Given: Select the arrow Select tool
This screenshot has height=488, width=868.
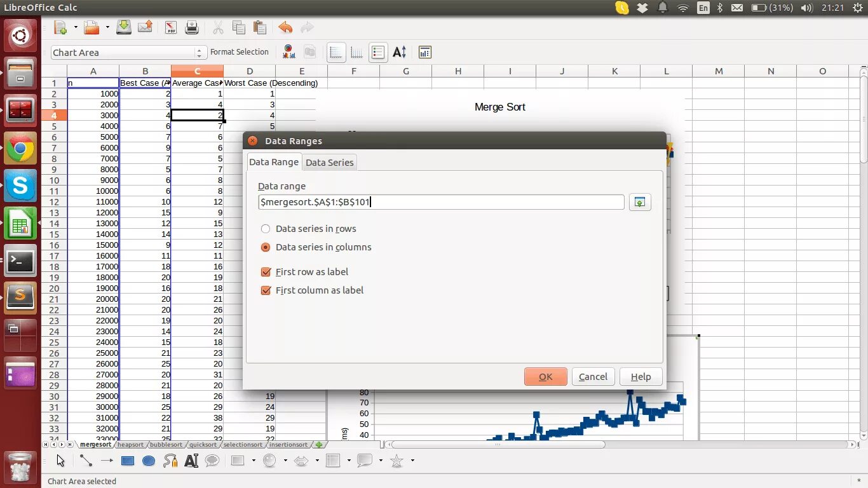Looking at the screenshot, I should [61, 461].
